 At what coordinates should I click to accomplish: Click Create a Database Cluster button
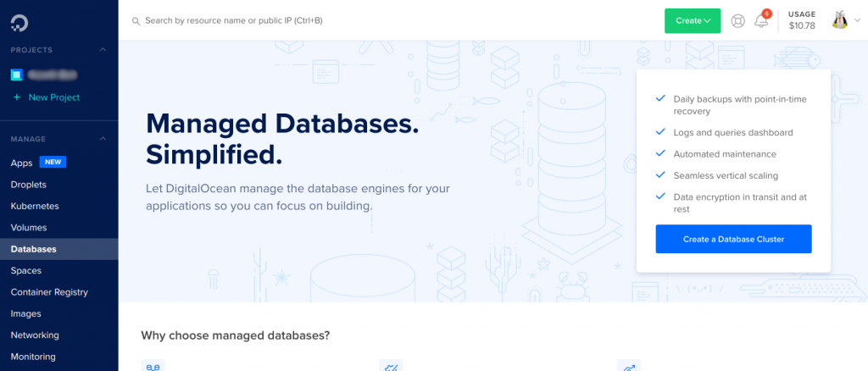(733, 239)
